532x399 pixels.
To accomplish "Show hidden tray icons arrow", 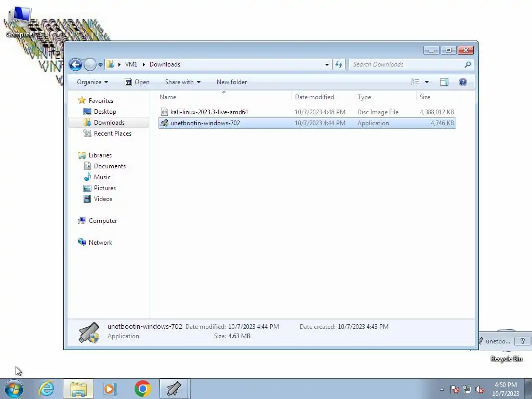I will click(x=442, y=389).
